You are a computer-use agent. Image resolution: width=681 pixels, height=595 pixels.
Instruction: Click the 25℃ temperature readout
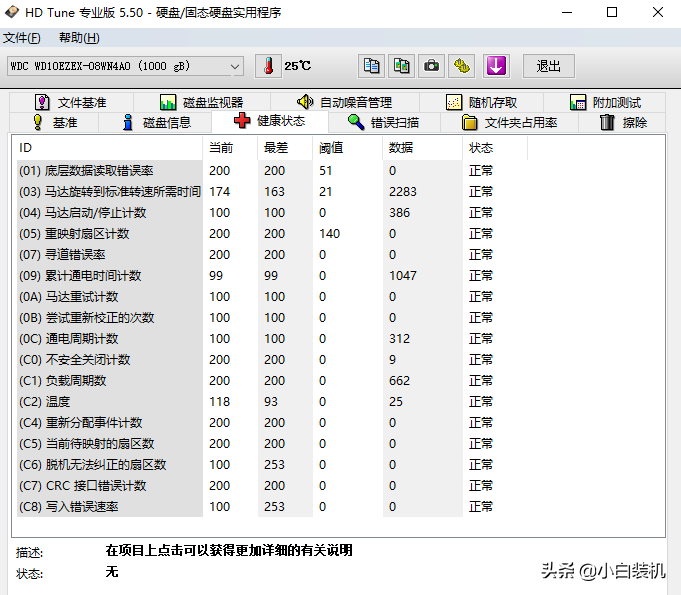tap(298, 66)
